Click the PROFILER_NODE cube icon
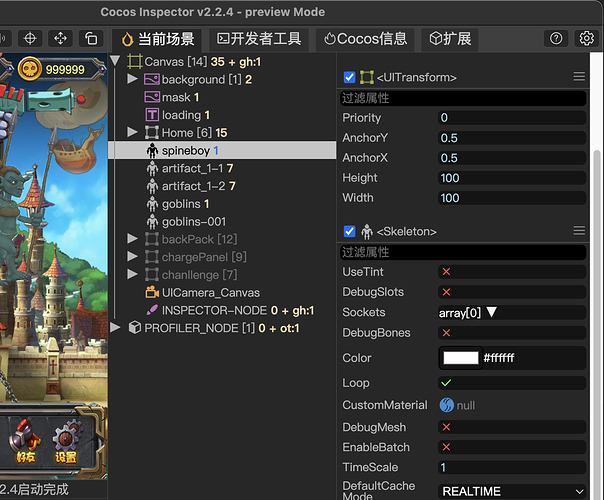604x500 pixels. (135, 328)
